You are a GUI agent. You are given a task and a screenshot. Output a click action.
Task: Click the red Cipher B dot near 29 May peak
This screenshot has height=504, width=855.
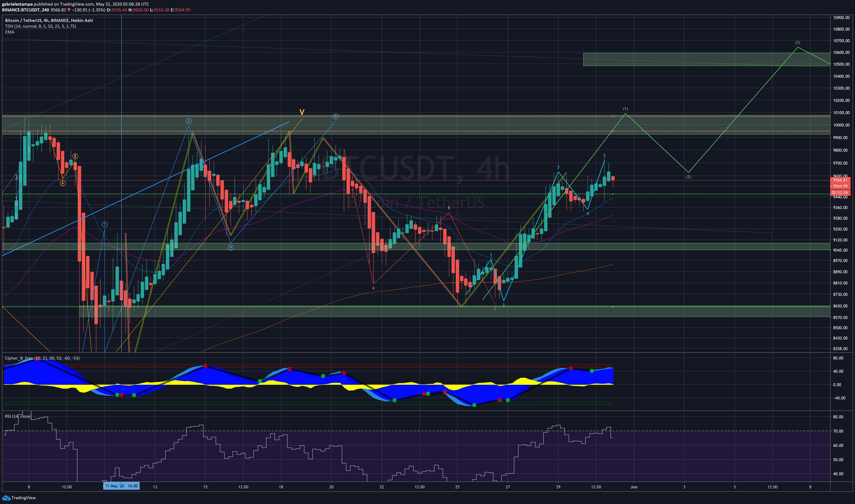coord(571,368)
